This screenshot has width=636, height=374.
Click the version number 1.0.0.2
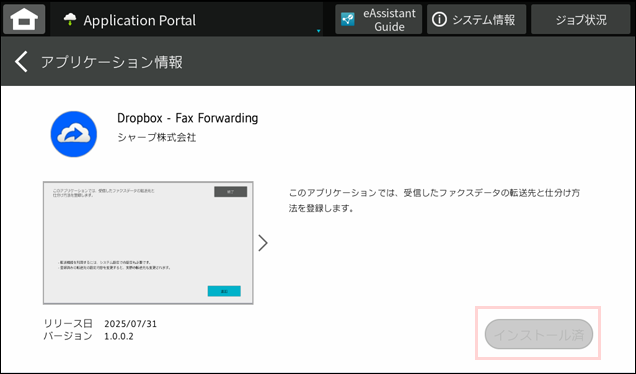tap(119, 336)
